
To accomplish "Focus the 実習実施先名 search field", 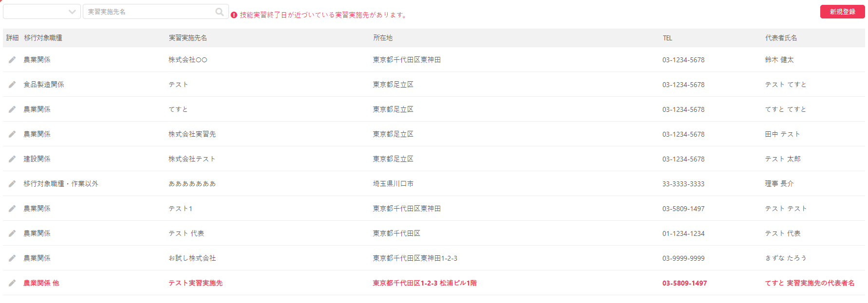I will pyautogui.click(x=149, y=12).
